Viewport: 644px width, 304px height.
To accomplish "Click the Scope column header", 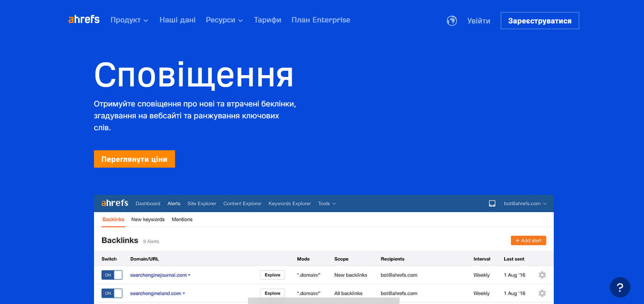I will pos(341,259).
